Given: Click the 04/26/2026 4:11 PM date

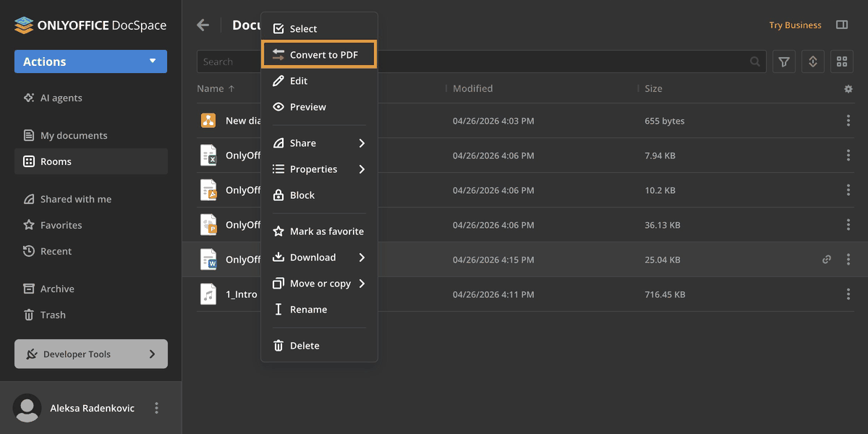Looking at the screenshot, I should [493, 294].
